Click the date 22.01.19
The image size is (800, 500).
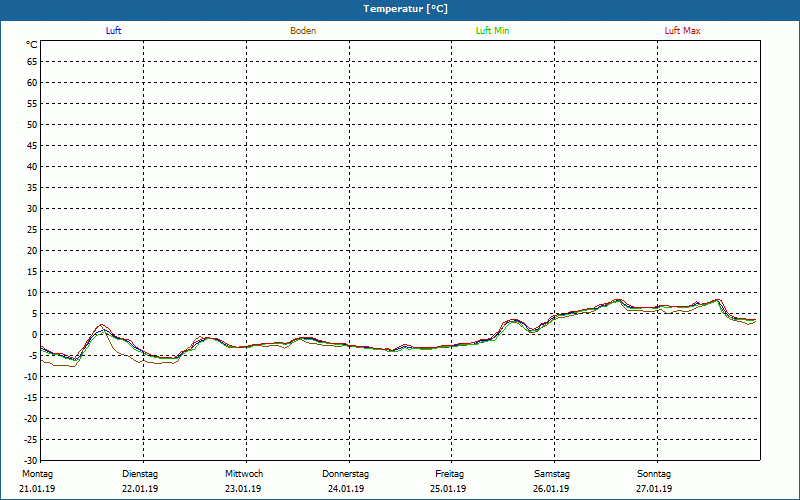point(140,489)
